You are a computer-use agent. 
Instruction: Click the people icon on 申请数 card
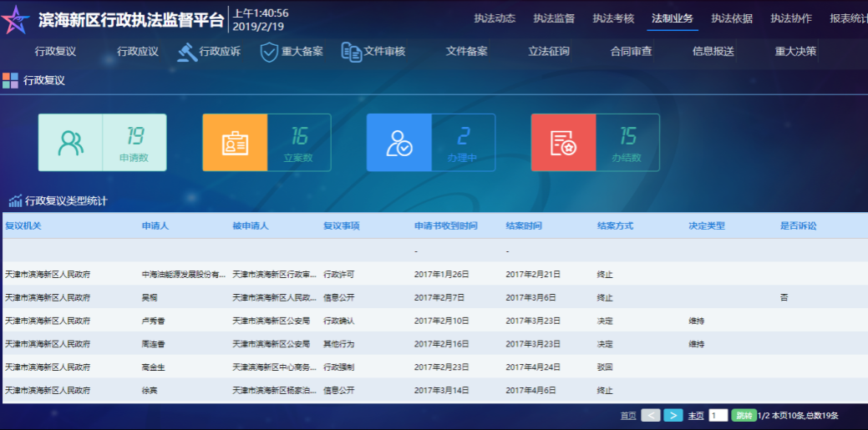point(70,142)
